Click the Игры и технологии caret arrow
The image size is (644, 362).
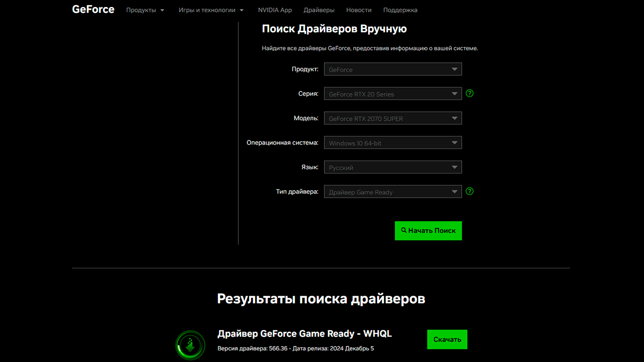(242, 10)
